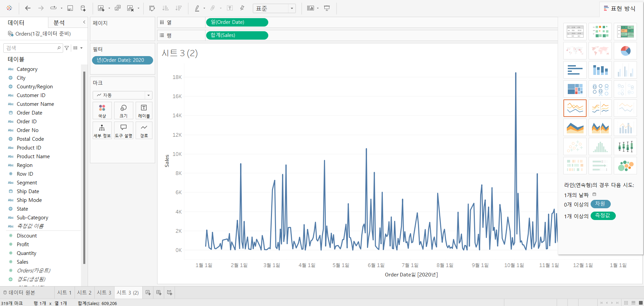Click the data pane search field

point(33,48)
